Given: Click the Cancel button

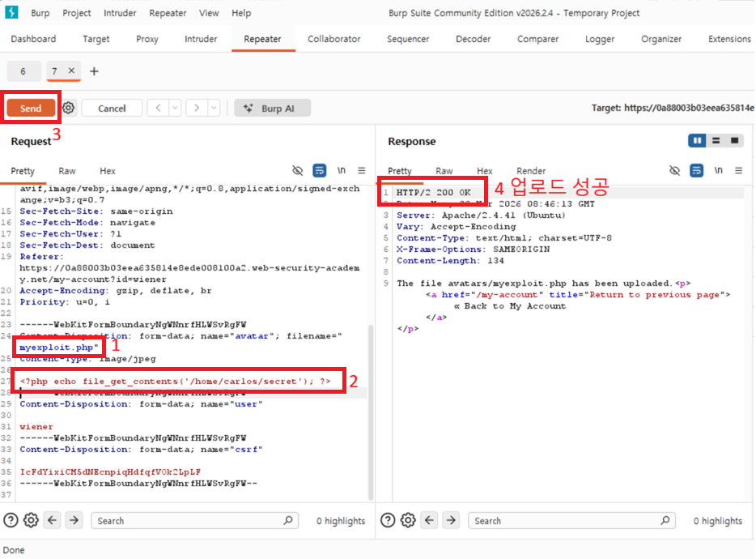Looking at the screenshot, I should tap(112, 108).
